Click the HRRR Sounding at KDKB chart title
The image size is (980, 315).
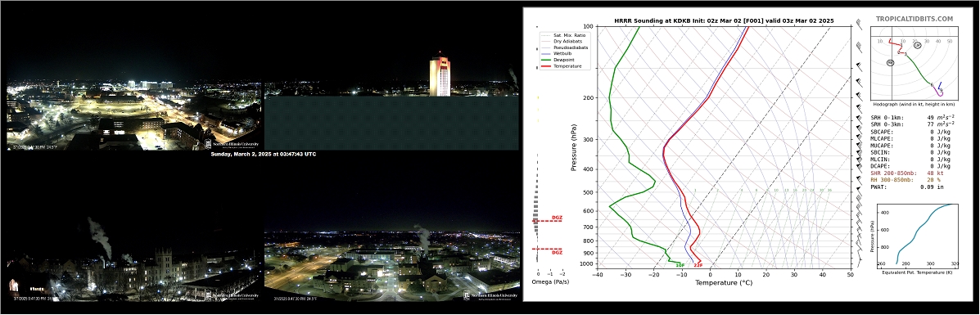(x=723, y=20)
